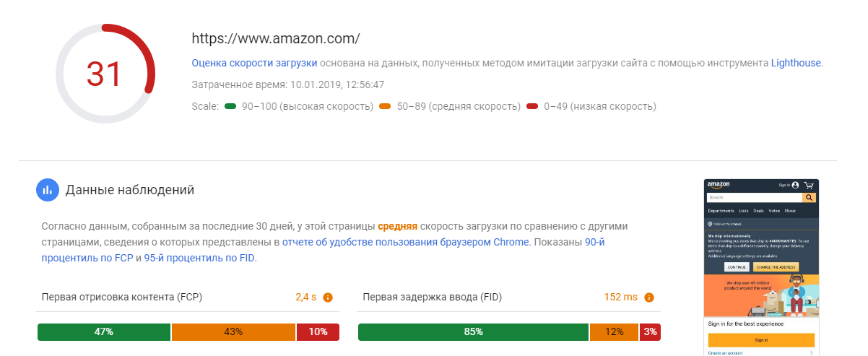Image resolution: width=868 pixels, height=356 pixels.
Task: Open the Chrome user experience report link
Action: click(405, 242)
